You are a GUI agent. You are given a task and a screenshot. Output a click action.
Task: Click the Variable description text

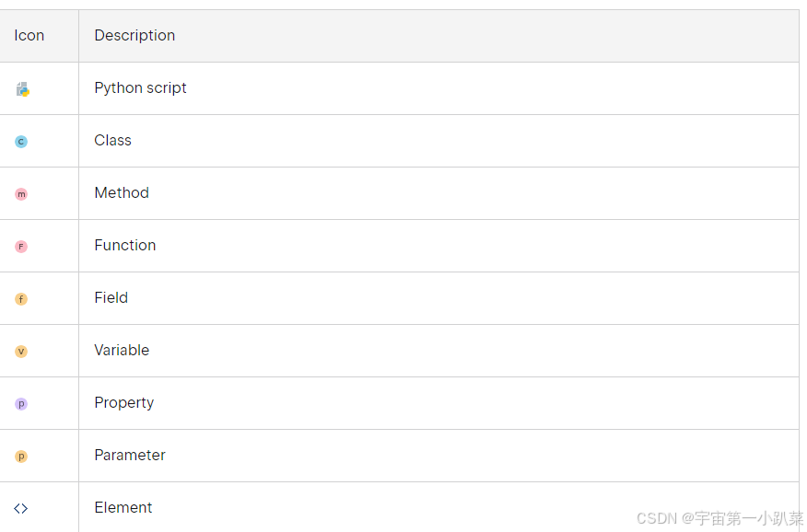tap(122, 350)
